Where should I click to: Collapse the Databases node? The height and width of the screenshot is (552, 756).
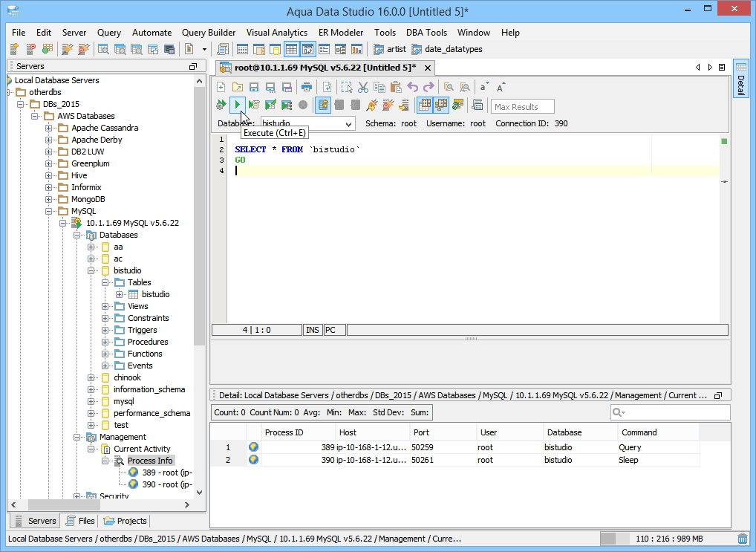76,235
